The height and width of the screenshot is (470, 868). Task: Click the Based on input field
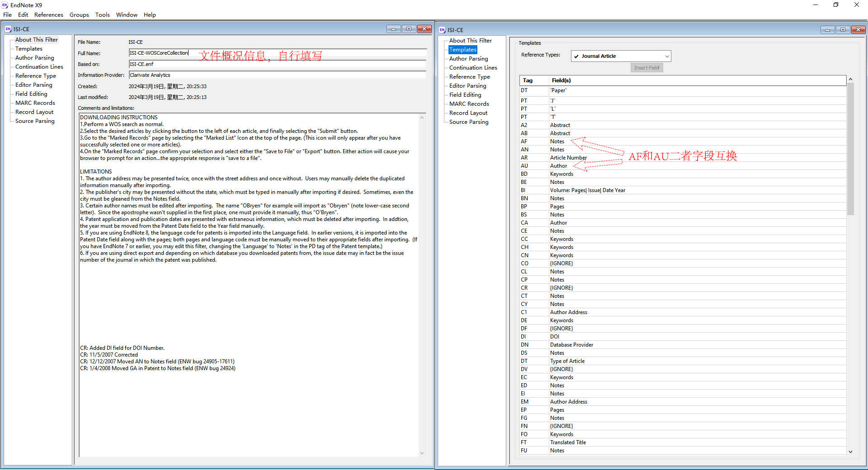pyautogui.click(x=278, y=64)
